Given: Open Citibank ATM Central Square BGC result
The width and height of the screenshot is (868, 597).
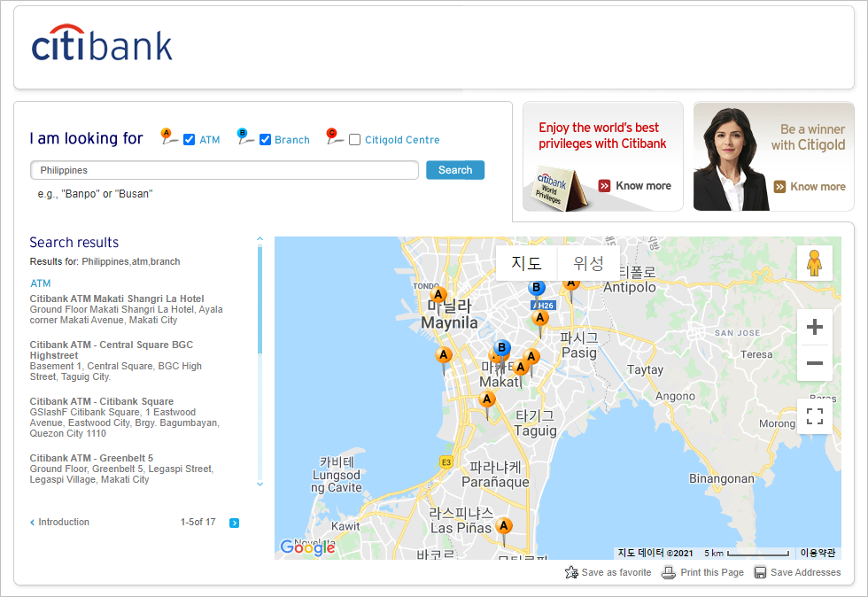Looking at the screenshot, I should coord(112,350).
